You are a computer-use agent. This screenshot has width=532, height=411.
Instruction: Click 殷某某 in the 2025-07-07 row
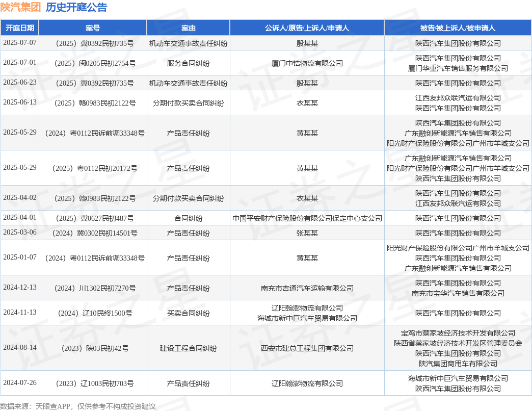(x=307, y=43)
